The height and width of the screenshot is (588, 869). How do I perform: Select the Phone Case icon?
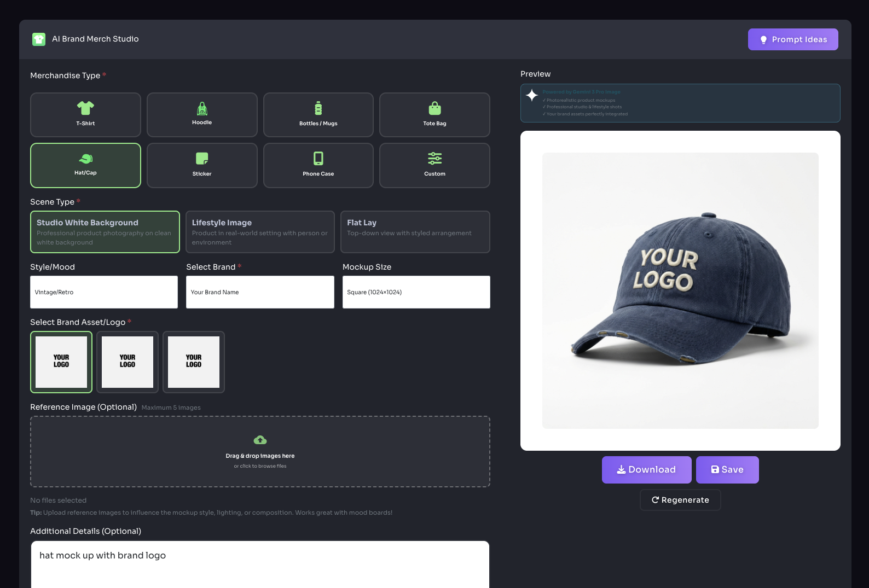point(318,159)
